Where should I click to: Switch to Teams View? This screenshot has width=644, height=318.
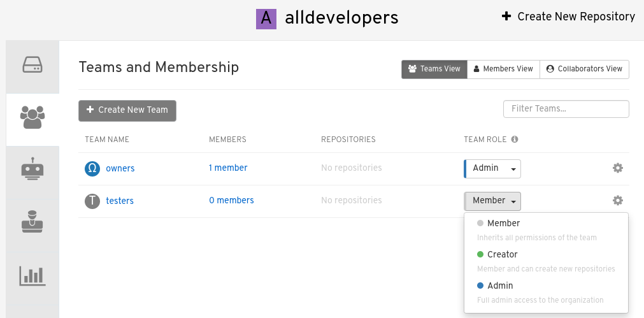[x=434, y=69]
